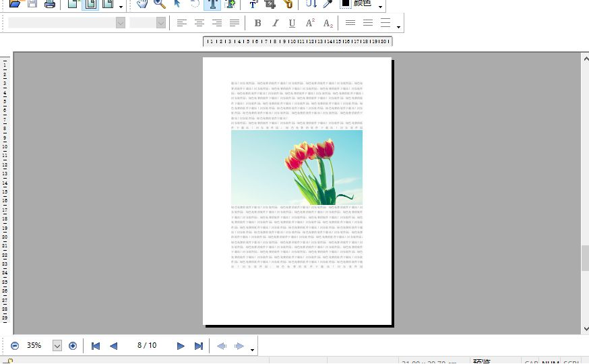The width and height of the screenshot is (589, 364).
Task: Jump to the first page
Action: pos(96,346)
